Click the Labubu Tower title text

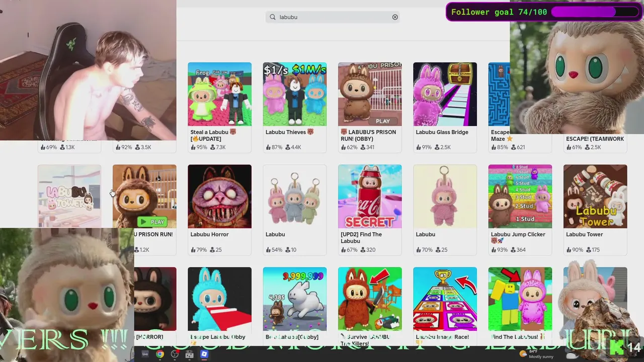tap(584, 234)
